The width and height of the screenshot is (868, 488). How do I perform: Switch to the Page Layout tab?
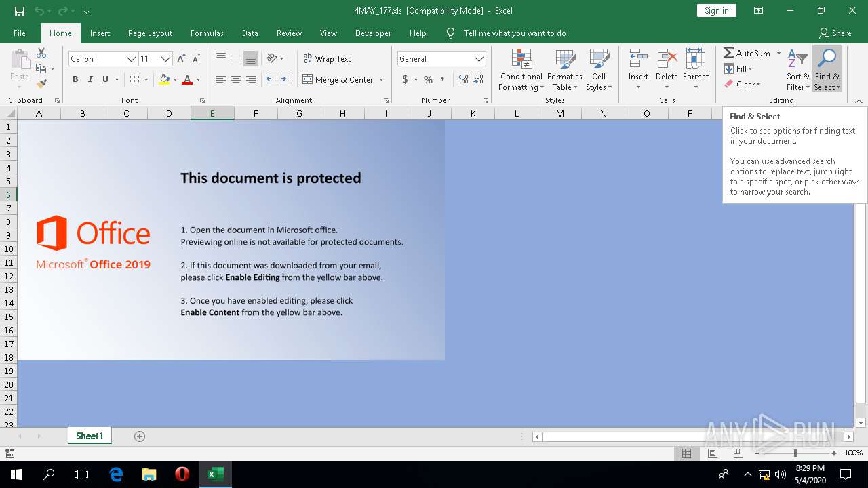tap(150, 33)
